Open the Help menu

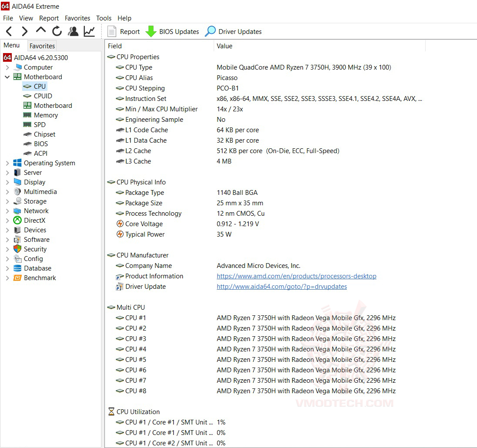click(124, 18)
